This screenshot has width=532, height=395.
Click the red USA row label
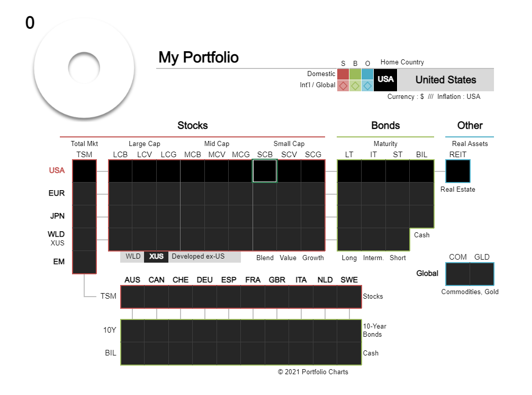[x=57, y=170]
